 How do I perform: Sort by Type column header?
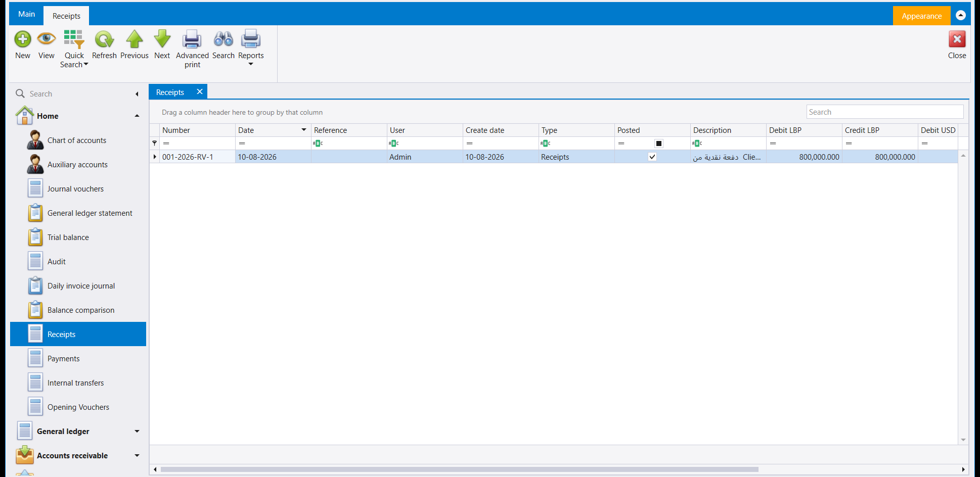click(x=576, y=130)
